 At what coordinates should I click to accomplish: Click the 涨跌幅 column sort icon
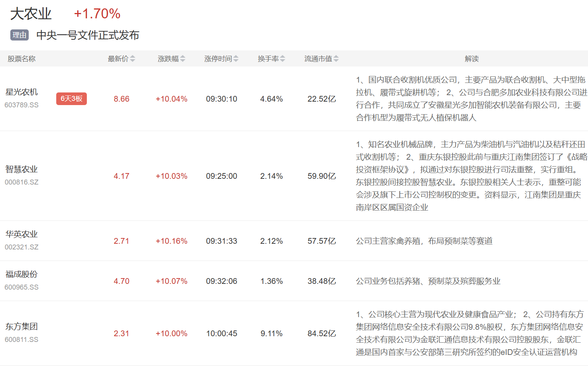[182, 59]
